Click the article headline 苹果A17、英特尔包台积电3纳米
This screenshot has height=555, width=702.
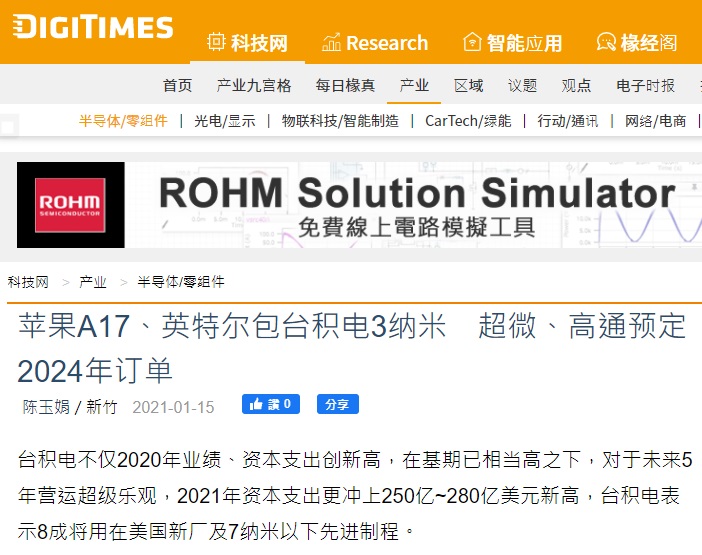351,348
